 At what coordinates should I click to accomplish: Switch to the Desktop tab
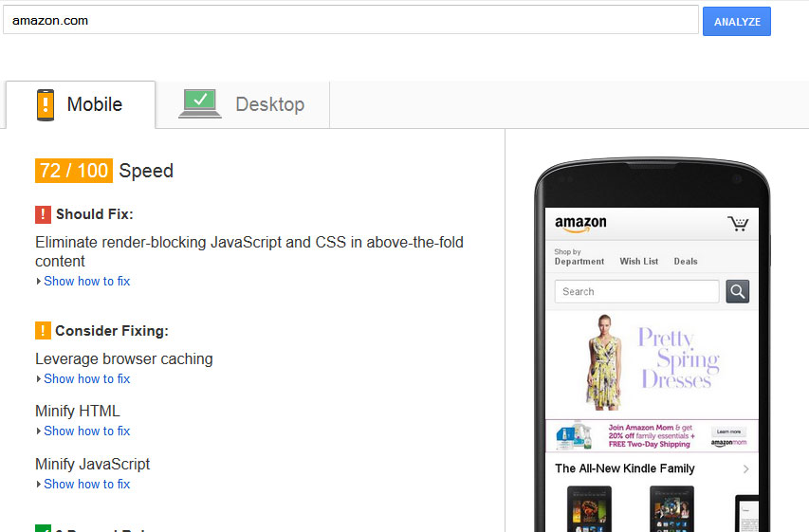pos(243,104)
